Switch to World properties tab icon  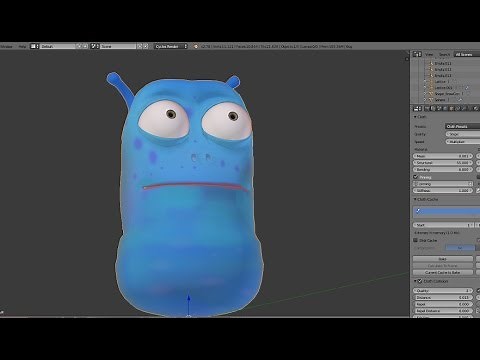446,109
